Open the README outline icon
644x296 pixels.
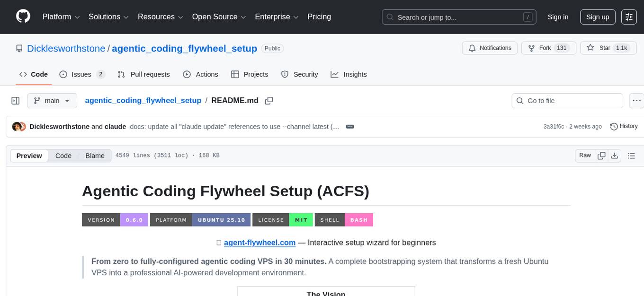click(632, 155)
